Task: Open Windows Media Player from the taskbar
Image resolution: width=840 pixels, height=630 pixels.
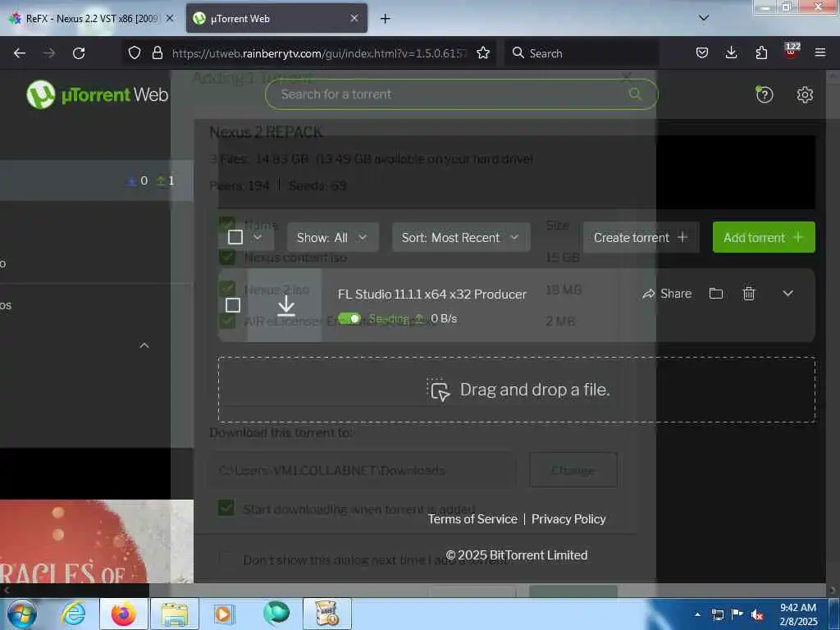Action: (225, 614)
